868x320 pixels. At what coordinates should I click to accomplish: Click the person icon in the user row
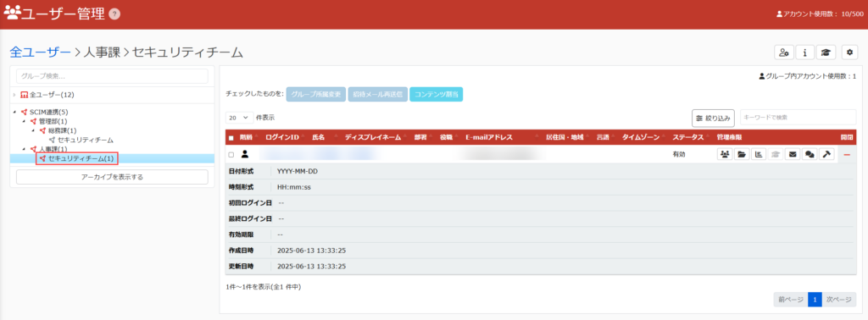(x=245, y=154)
